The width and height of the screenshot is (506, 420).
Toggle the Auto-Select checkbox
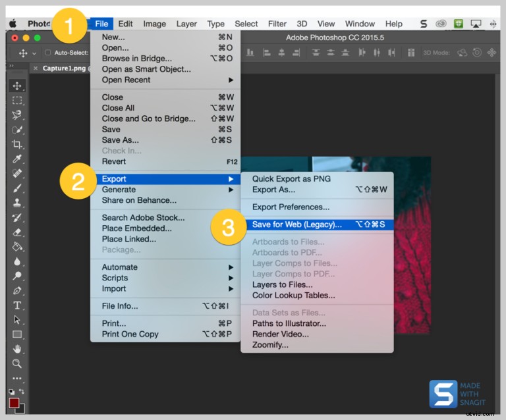(x=47, y=53)
